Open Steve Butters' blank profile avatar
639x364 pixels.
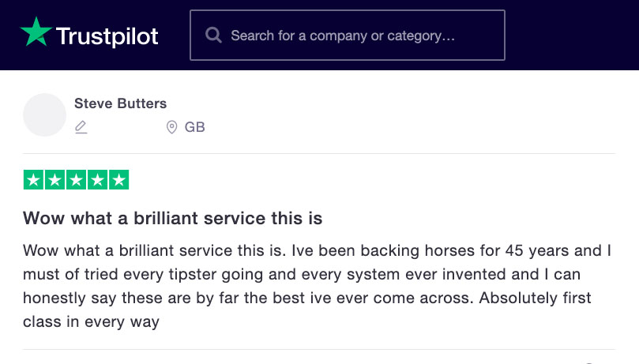[44, 114]
